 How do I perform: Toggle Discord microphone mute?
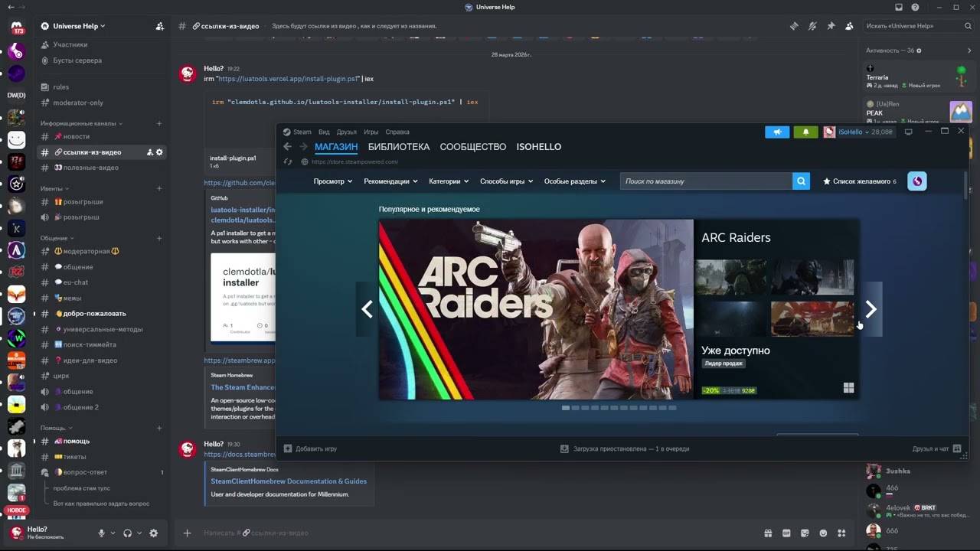(x=101, y=533)
